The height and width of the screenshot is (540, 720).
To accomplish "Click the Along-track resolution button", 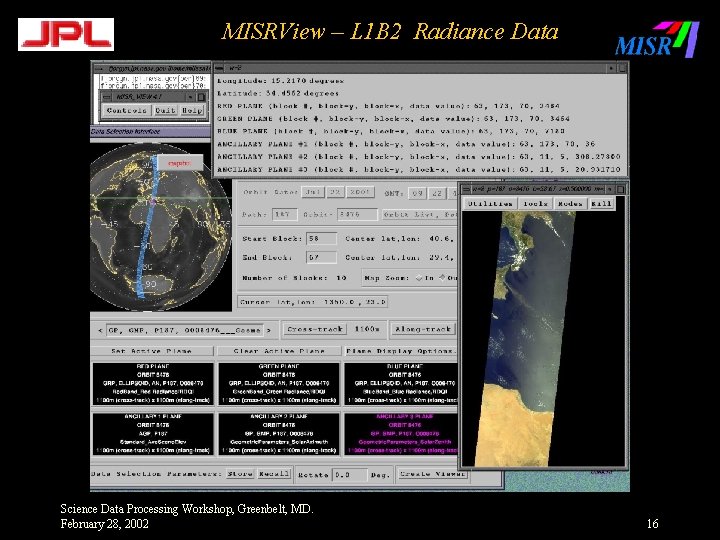I will (423, 329).
